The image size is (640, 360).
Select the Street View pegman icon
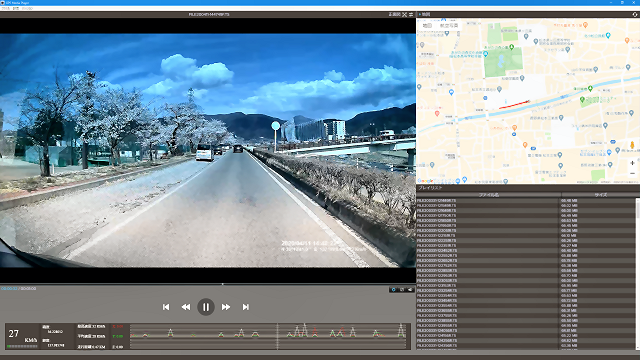point(632,145)
